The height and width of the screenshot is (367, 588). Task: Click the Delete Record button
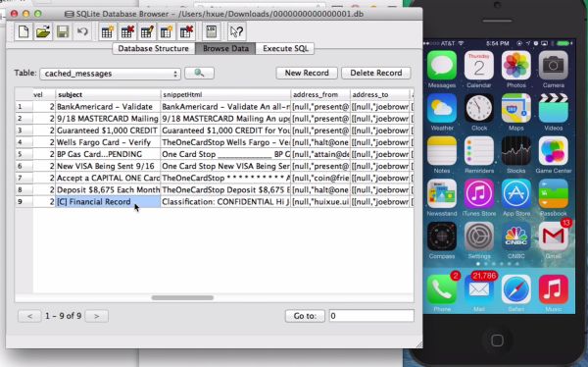coord(375,73)
